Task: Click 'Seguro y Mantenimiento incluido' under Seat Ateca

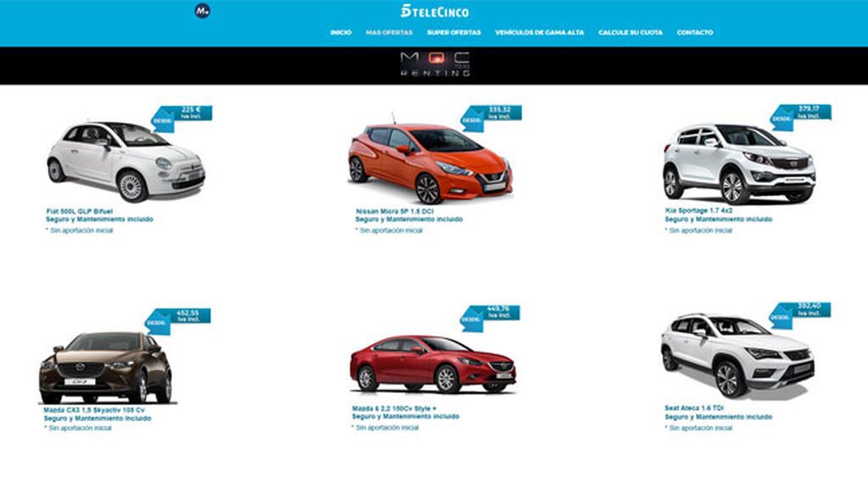Action: coord(719,417)
